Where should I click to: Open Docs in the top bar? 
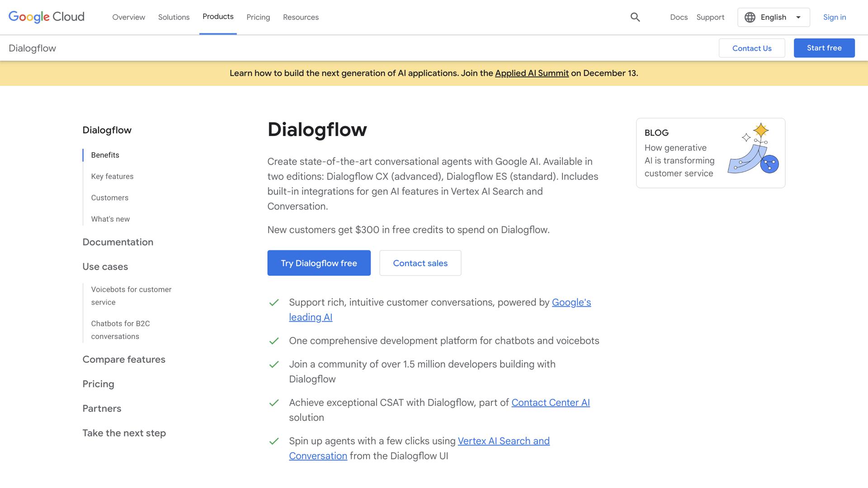[x=679, y=17]
